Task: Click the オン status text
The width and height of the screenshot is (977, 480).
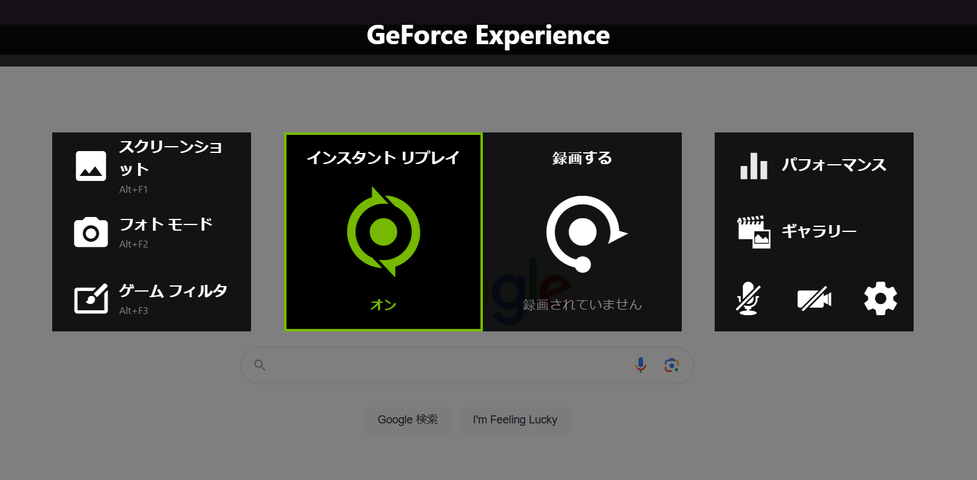Action: coord(383,305)
